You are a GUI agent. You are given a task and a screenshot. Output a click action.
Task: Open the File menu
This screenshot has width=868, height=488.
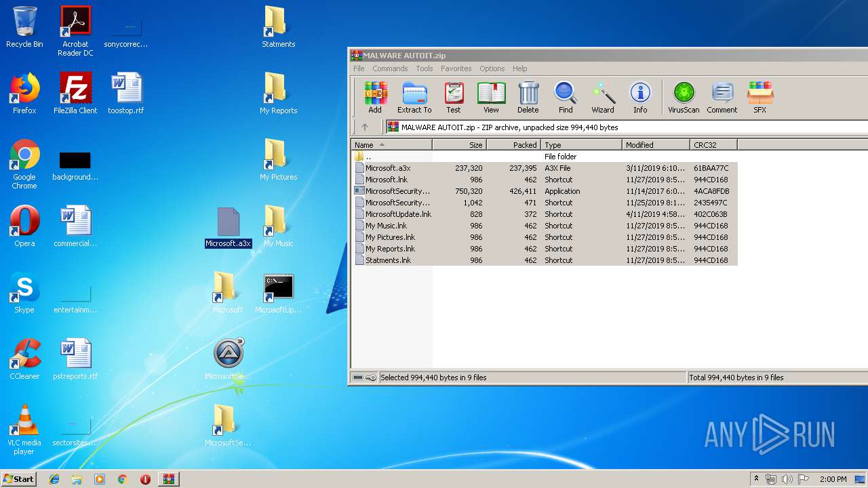359,68
